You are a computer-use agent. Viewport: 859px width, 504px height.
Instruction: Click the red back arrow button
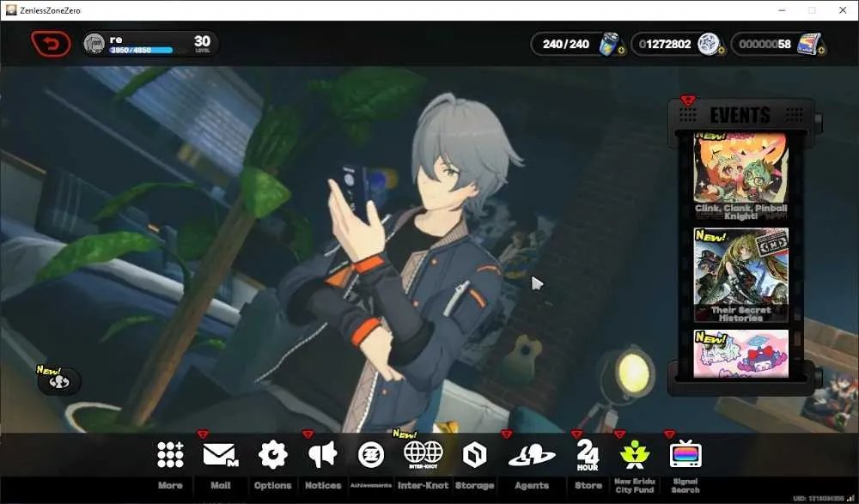[x=51, y=44]
